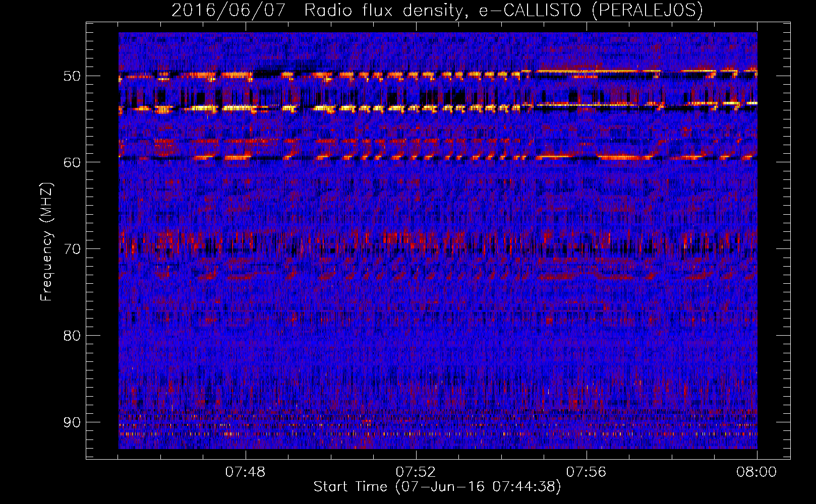
Task: Click the 80 frequency tick label
Action: 72,336
